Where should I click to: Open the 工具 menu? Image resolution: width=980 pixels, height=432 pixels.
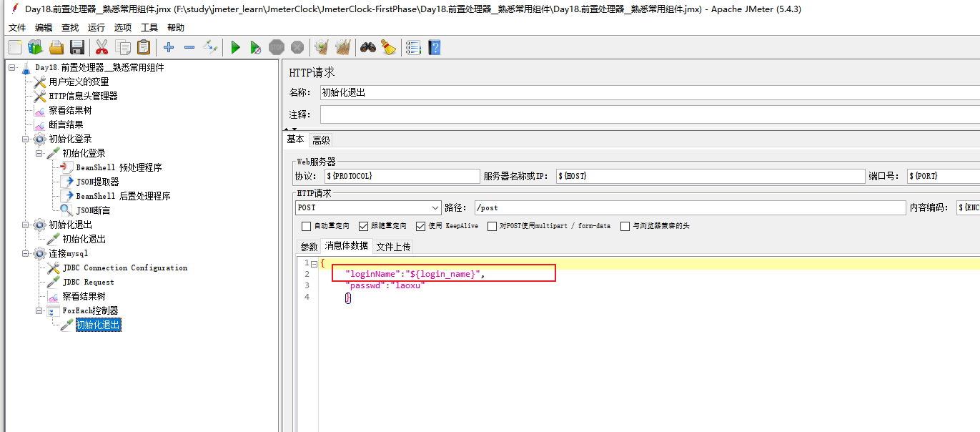pos(149,28)
